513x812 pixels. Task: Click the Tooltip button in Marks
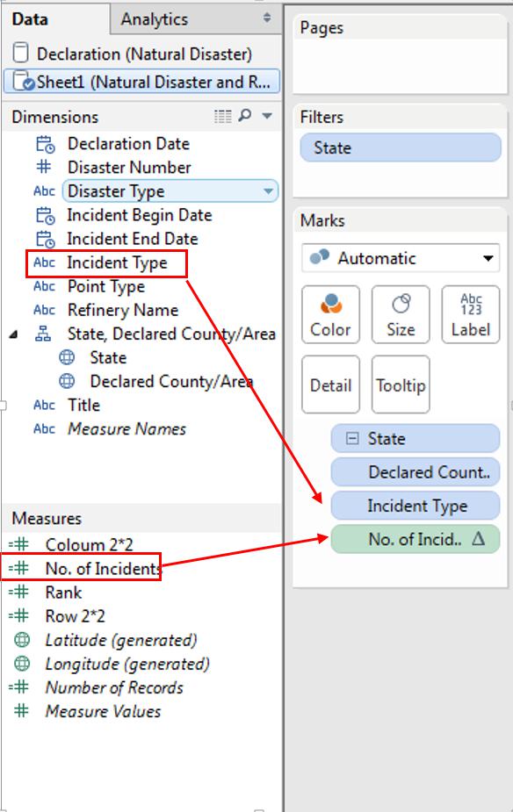coord(401,384)
